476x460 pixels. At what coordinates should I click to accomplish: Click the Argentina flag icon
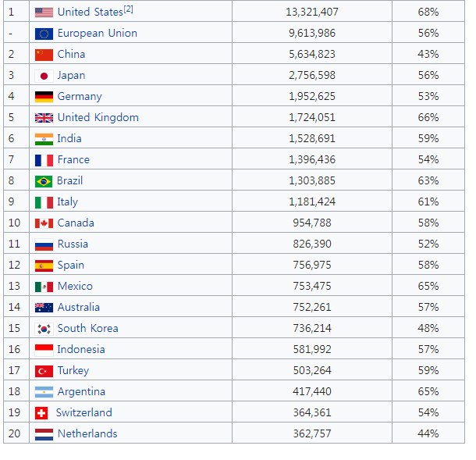[44, 392]
